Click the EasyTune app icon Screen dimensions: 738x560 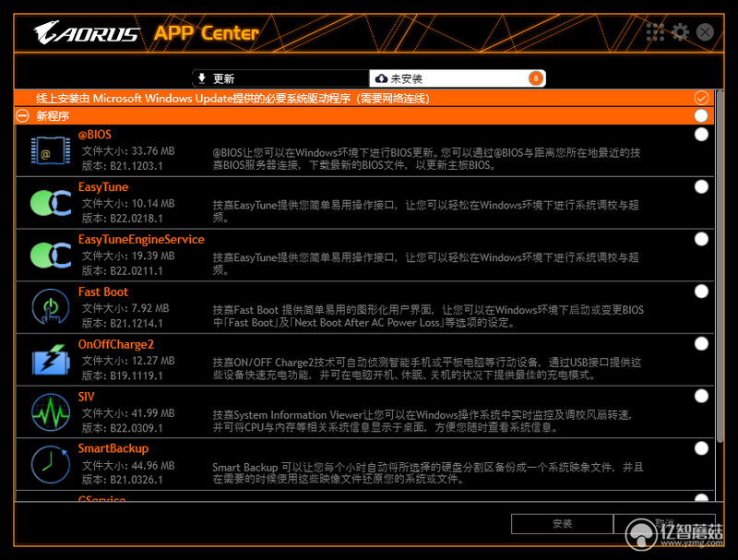coord(51,203)
